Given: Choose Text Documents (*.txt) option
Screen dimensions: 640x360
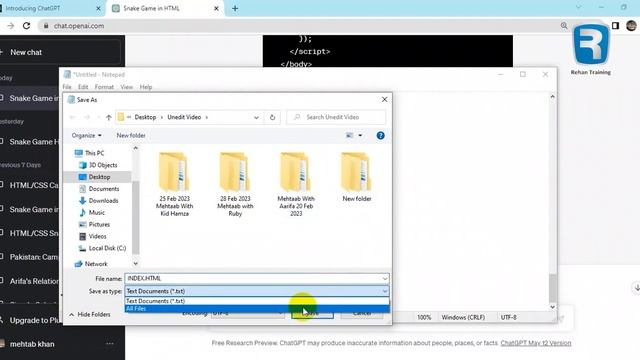Looking at the screenshot, I should pos(257,301).
